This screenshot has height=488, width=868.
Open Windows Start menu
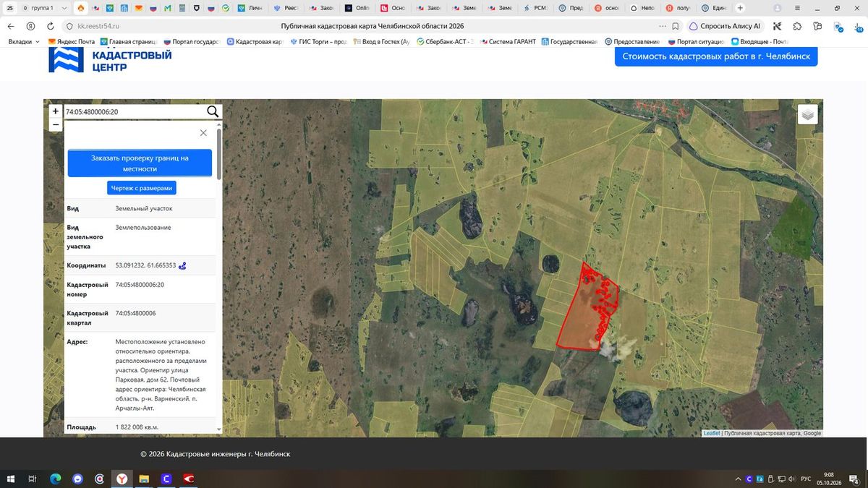click(x=10, y=479)
